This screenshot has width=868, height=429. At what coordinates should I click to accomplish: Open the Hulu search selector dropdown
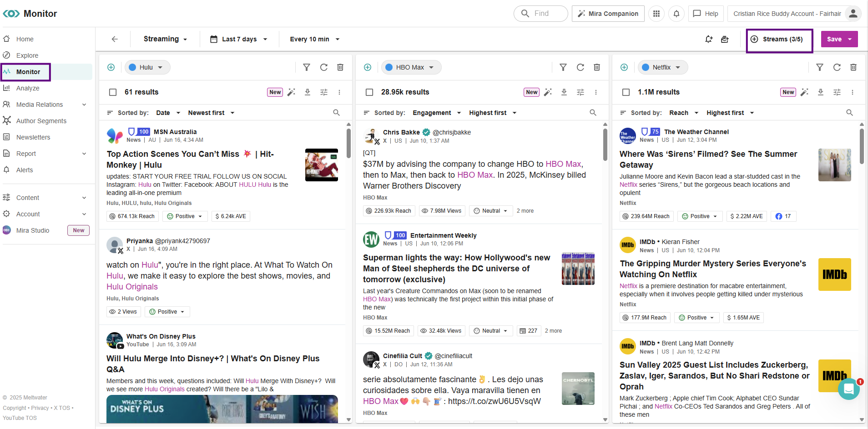pyautogui.click(x=147, y=67)
